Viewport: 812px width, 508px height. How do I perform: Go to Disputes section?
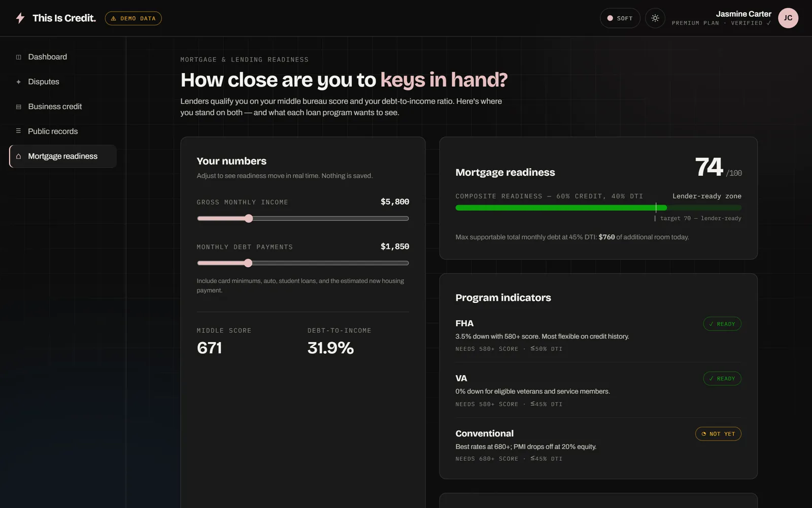(x=63, y=82)
